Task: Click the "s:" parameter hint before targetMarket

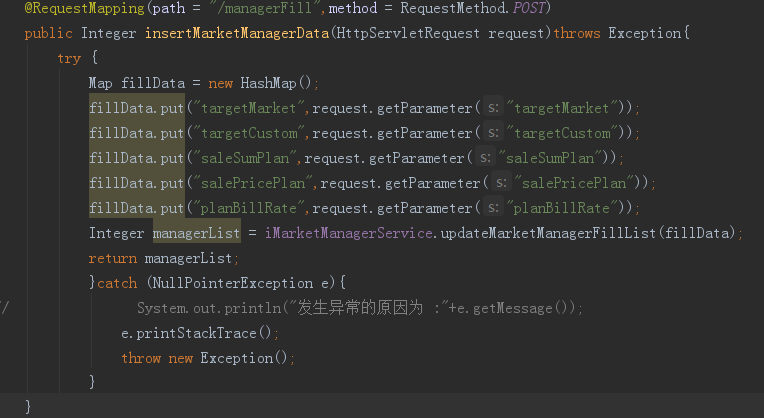Action: tap(494, 108)
